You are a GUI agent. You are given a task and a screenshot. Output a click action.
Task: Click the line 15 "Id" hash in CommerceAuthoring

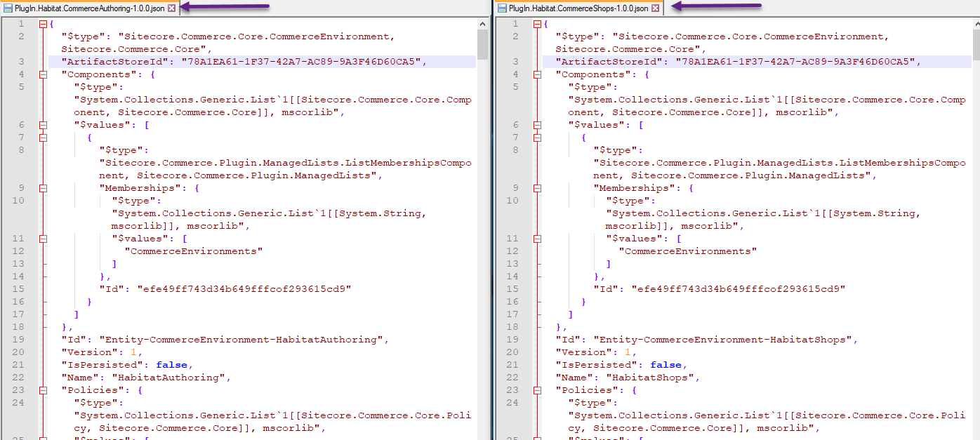pos(244,289)
